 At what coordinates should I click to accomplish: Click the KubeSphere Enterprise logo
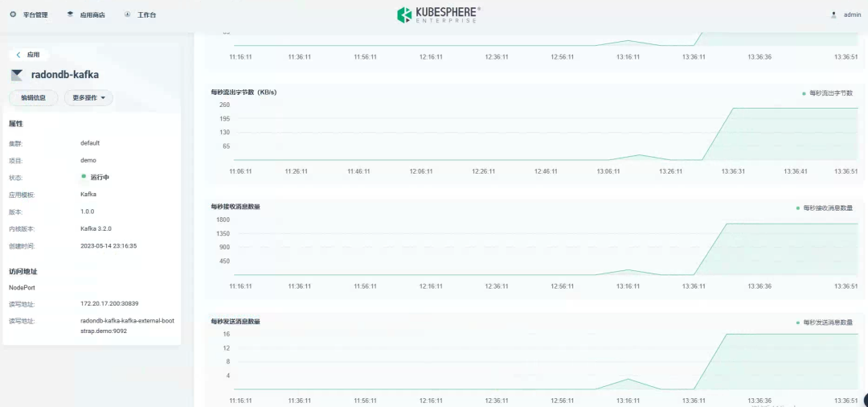click(439, 15)
